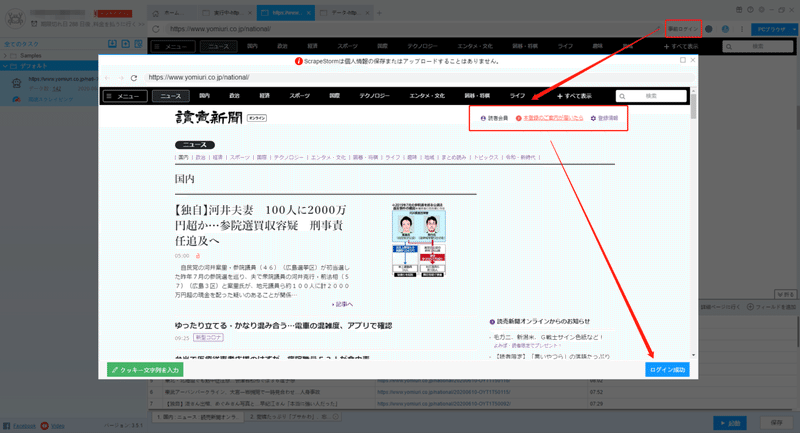Open the Facebook link in the footer
Screen dimensions: 800x433
[x=24, y=426]
